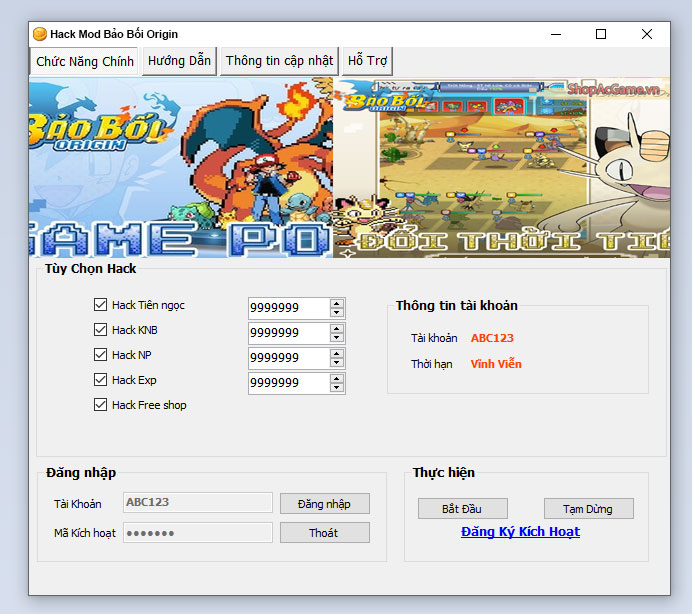This screenshot has height=616, width=693.
Task: Click the Tài Khoản input field
Action: tap(198, 503)
